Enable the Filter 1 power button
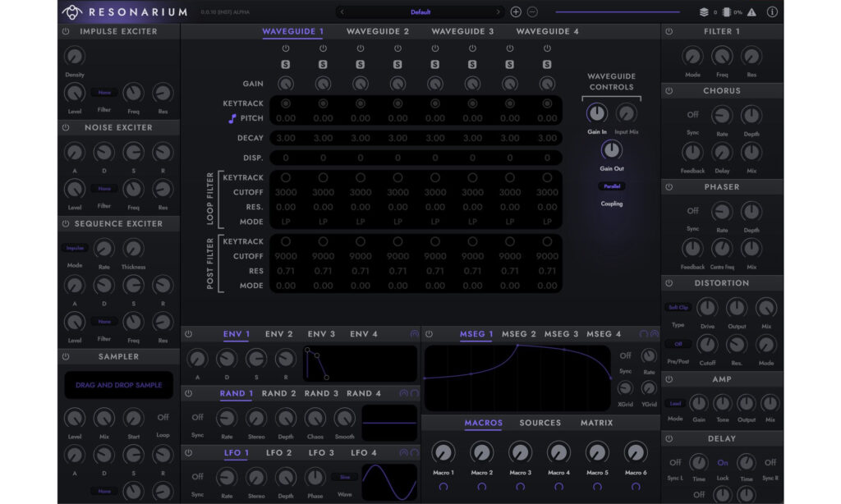 (x=669, y=32)
